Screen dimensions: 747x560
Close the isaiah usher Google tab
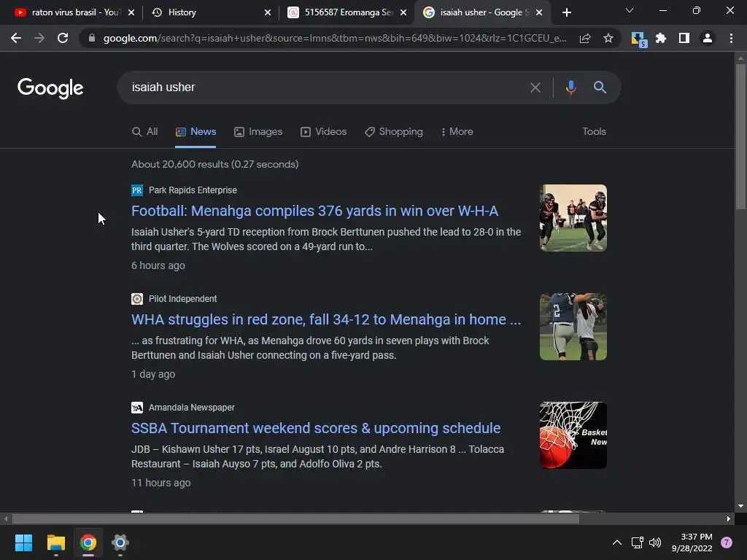539,12
